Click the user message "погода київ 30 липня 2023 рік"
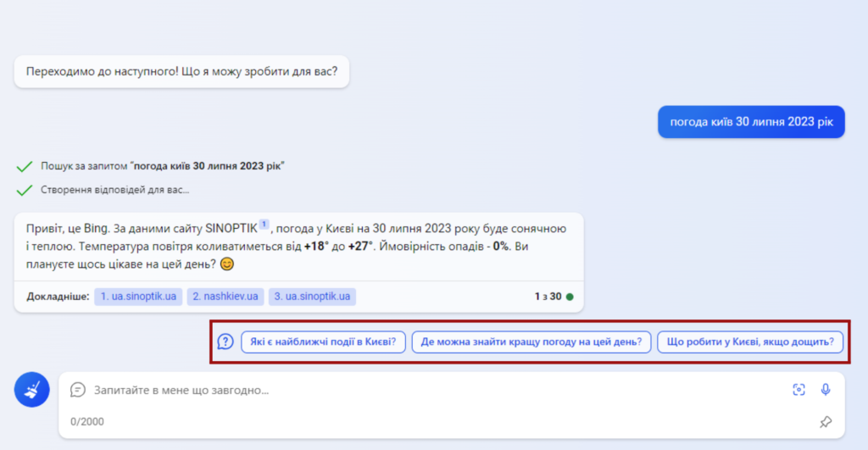The height and width of the screenshot is (450, 868). (751, 122)
